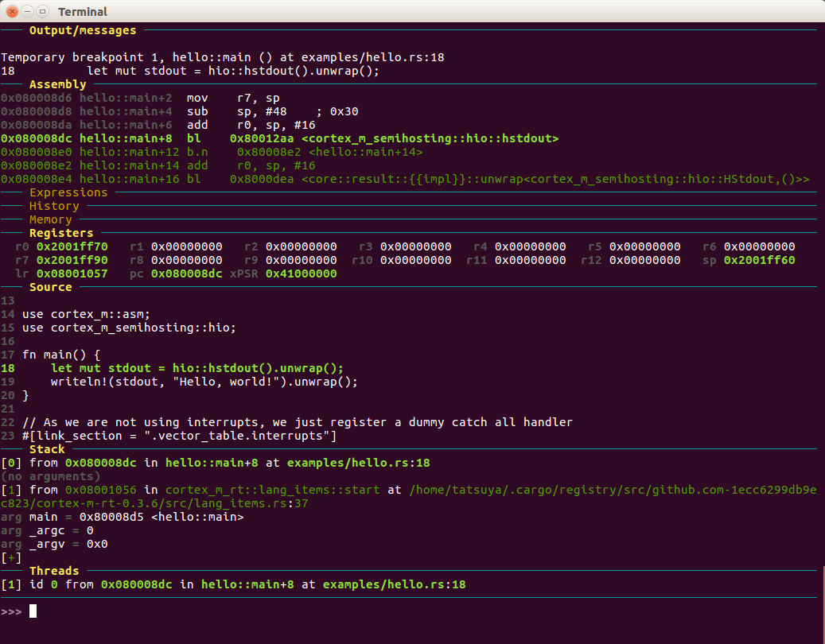Expand the Expressions panel
Image resolution: width=825 pixels, height=644 pixels.
click(68, 192)
